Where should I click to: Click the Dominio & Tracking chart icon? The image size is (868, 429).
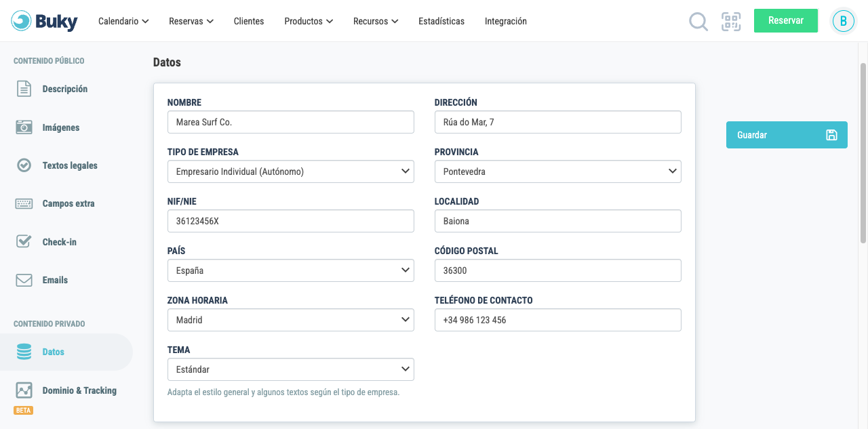[x=24, y=390]
